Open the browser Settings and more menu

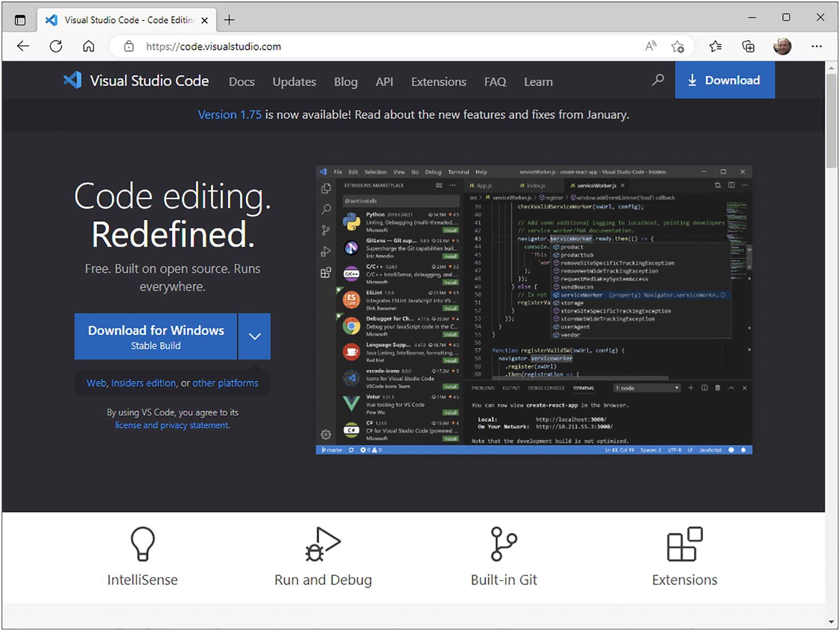pyautogui.click(x=816, y=47)
